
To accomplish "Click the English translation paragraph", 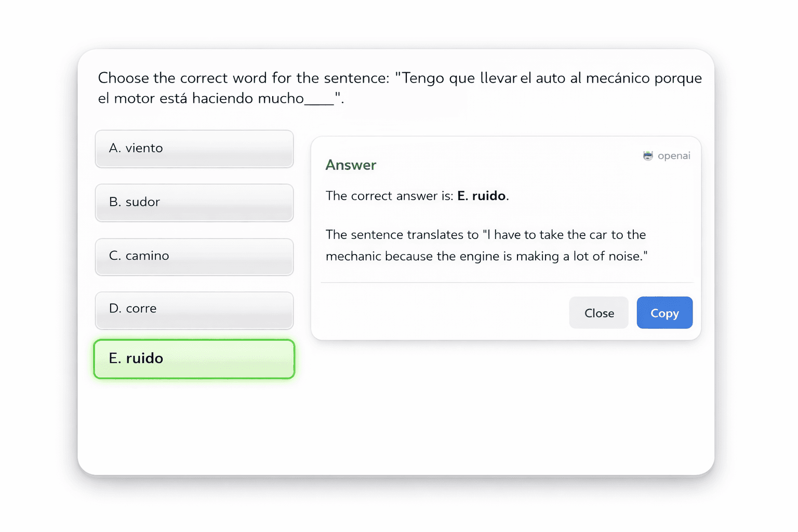I will click(x=485, y=245).
